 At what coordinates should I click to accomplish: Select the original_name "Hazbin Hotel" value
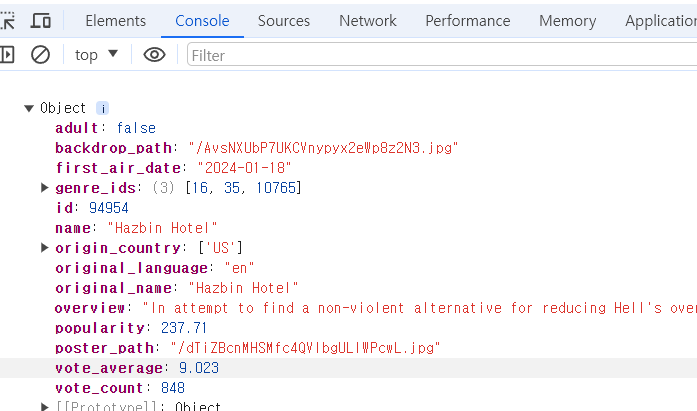tap(243, 288)
